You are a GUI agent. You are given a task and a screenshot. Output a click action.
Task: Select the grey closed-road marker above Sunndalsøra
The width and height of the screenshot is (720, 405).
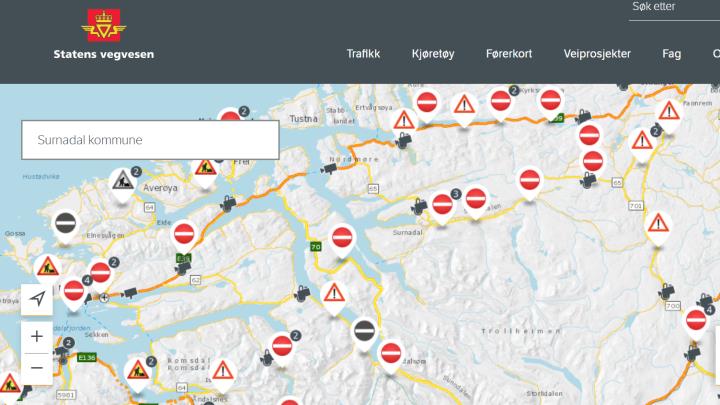click(x=365, y=333)
